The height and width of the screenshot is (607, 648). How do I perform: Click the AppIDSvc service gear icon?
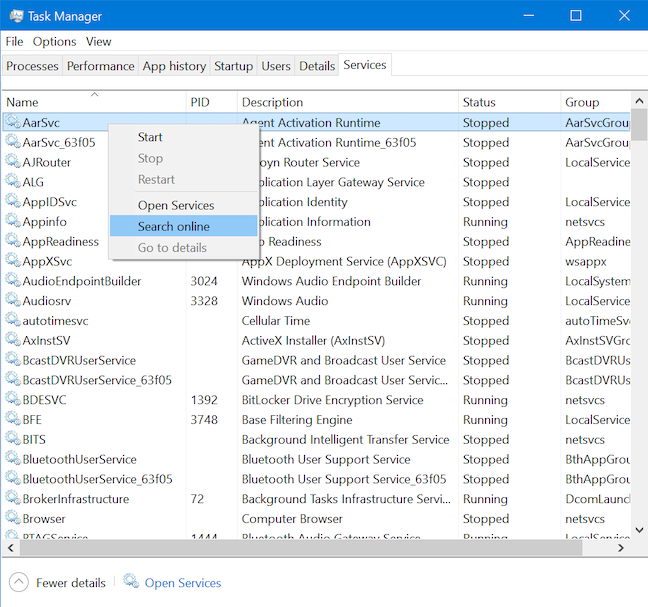tap(13, 201)
